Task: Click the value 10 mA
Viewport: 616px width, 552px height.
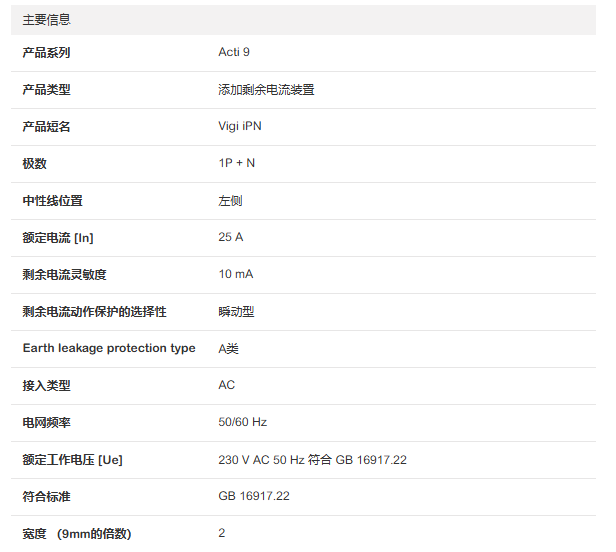Action: [x=236, y=274]
